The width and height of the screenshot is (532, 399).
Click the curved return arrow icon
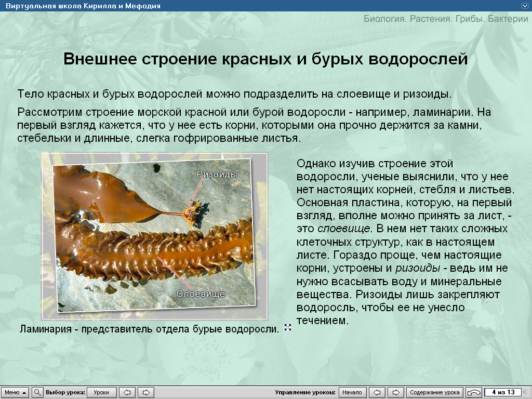click(x=474, y=393)
